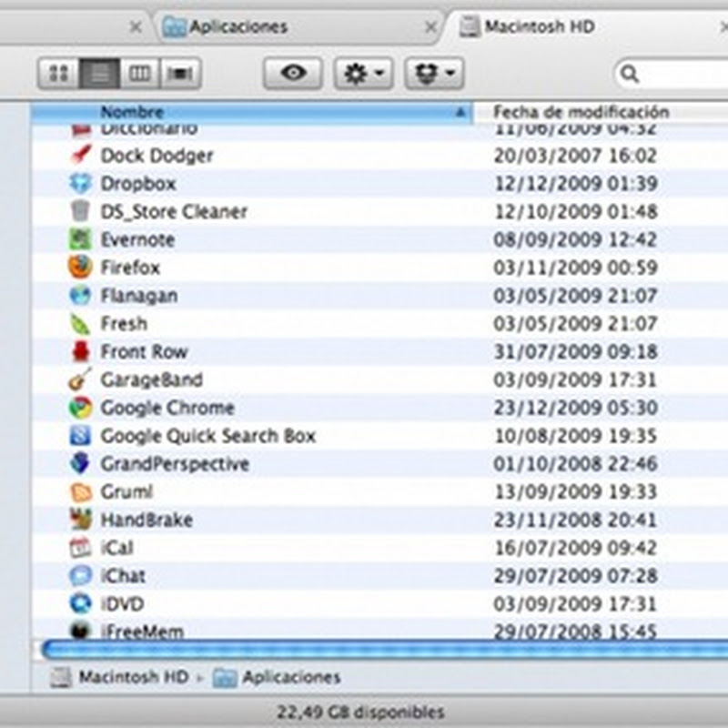The height and width of the screenshot is (728, 728).
Task: Select the iChat name
Action: (x=123, y=576)
